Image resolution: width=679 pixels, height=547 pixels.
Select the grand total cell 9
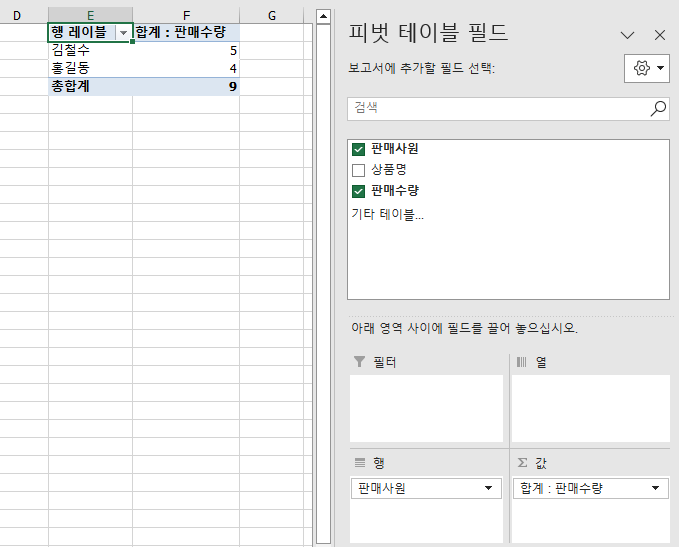coord(186,87)
